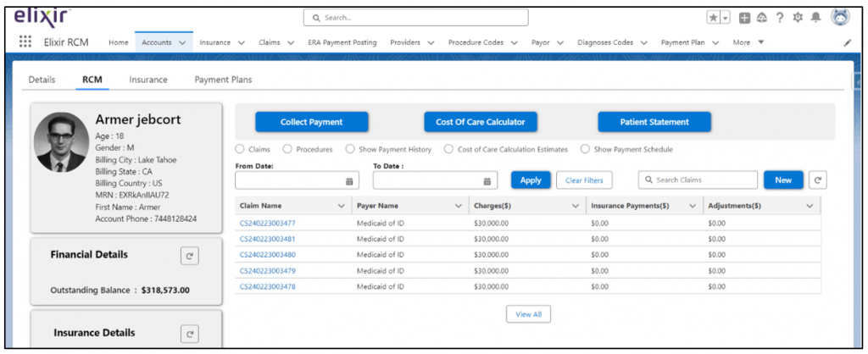
Task: Click the favorites star icon
Action: click(x=714, y=18)
